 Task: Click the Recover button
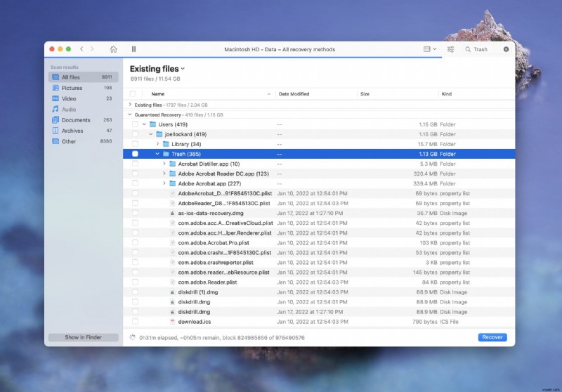click(492, 337)
